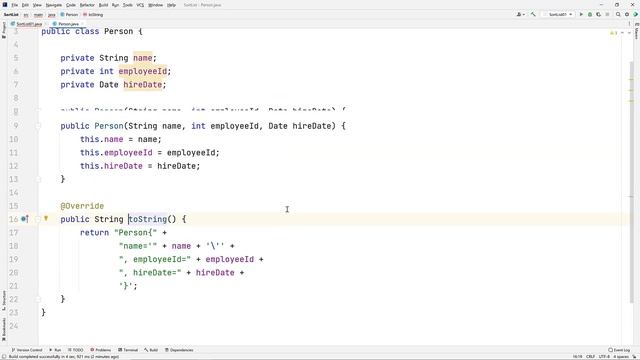The height and width of the screenshot is (360, 640).
Task: Open the Edit menu
Action: (25, 5)
